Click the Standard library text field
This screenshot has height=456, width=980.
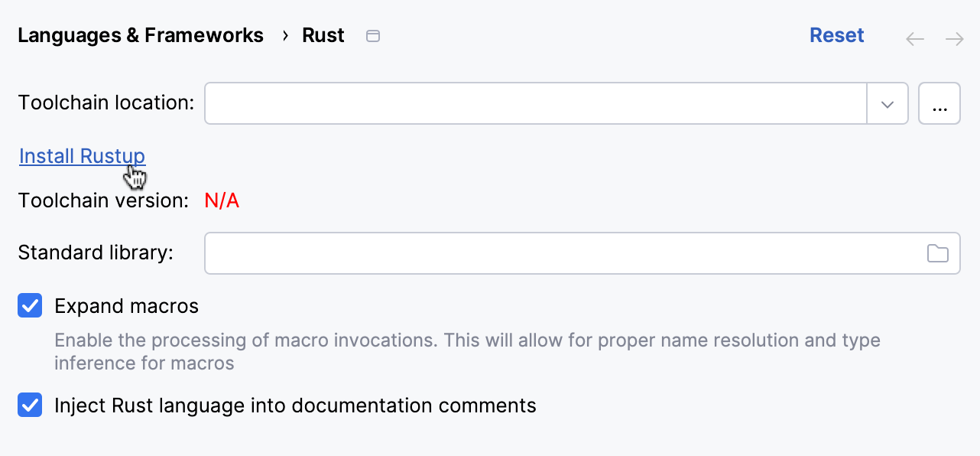(535, 252)
